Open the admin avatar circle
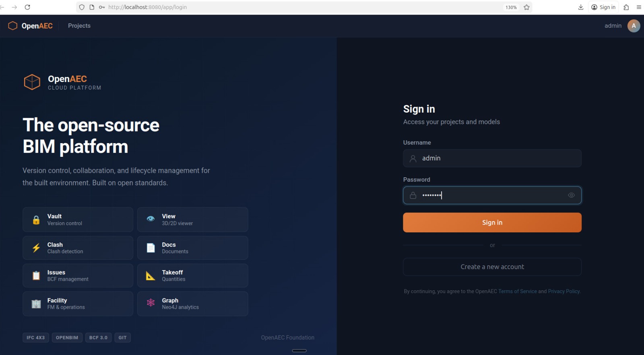 pyautogui.click(x=634, y=26)
